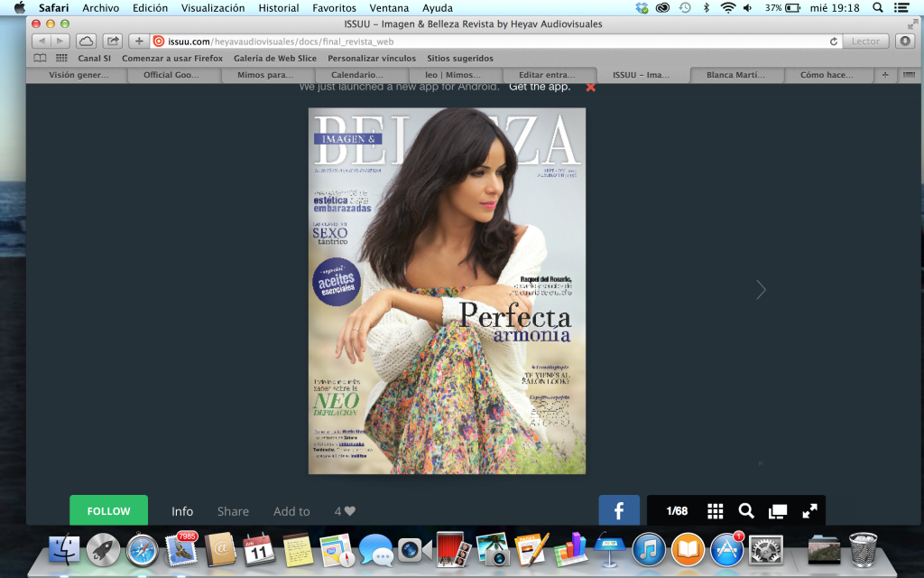924x578 pixels.
Task: Open the Visualización menu
Action: pos(213,7)
